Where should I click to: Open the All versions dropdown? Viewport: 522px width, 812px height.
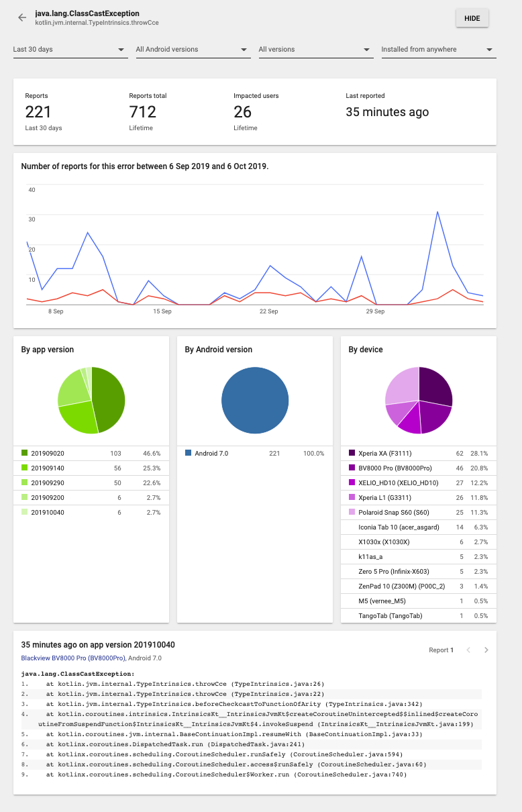(315, 50)
